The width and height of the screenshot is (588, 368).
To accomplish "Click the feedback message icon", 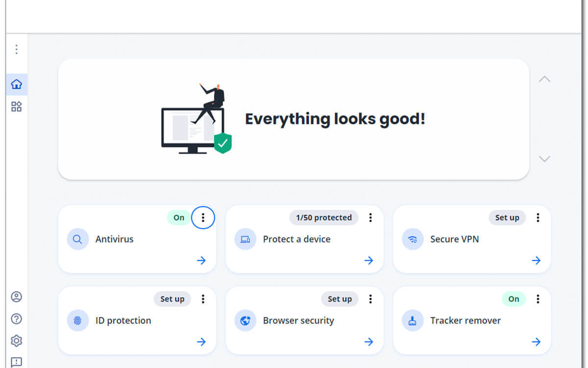I will [x=16, y=362].
